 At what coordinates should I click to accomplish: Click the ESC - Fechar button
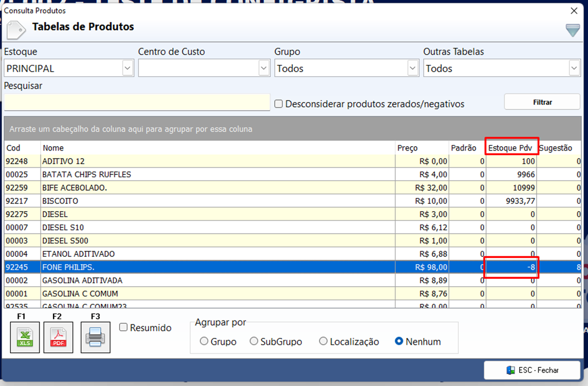pyautogui.click(x=532, y=370)
